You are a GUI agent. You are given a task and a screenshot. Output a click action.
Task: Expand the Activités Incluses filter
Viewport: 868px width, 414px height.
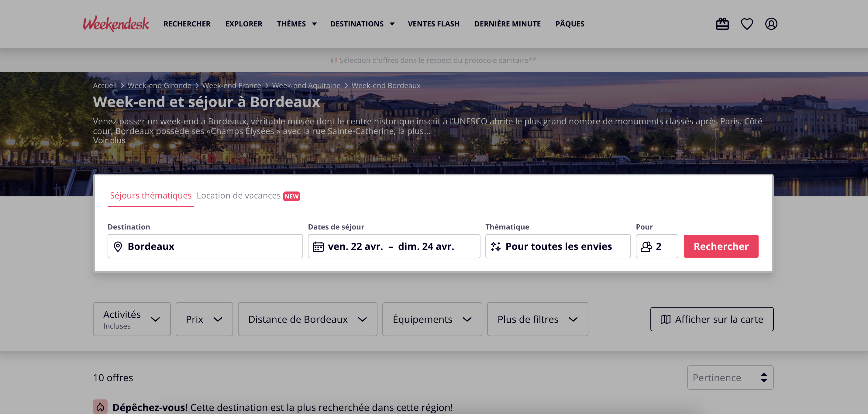click(x=132, y=319)
